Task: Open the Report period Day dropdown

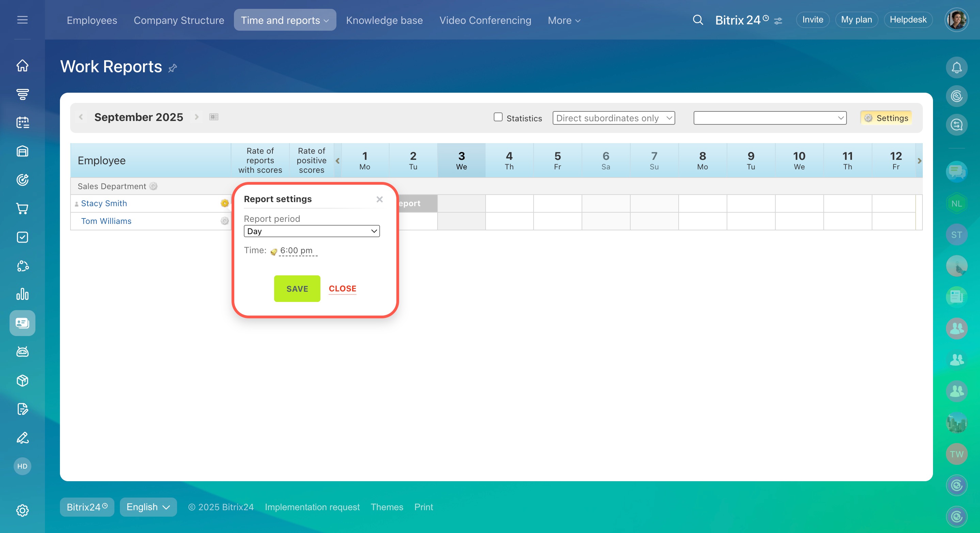Action: click(312, 231)
